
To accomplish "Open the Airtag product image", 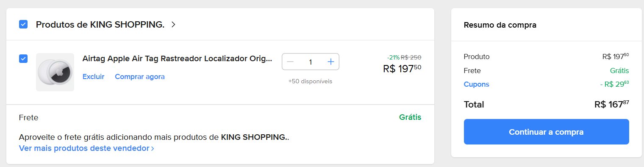I will 55,72.
